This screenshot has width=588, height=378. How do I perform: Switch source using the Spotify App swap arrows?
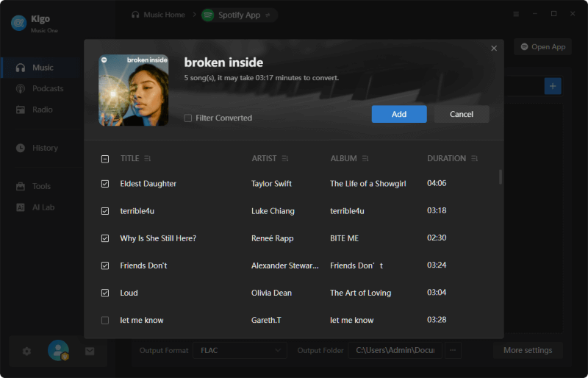[268, 15]
